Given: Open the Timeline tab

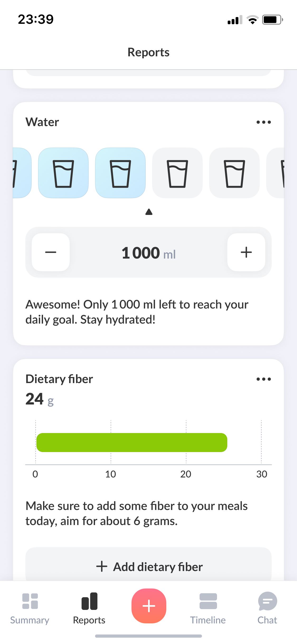Looking at the screenshot, I should [x=208, y=608].
